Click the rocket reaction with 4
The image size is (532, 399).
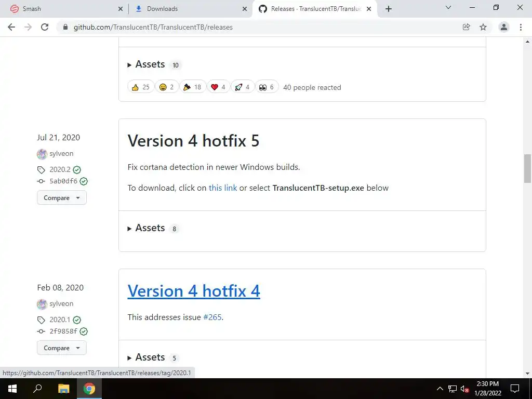pyautogui.click(x=242, y=87)
